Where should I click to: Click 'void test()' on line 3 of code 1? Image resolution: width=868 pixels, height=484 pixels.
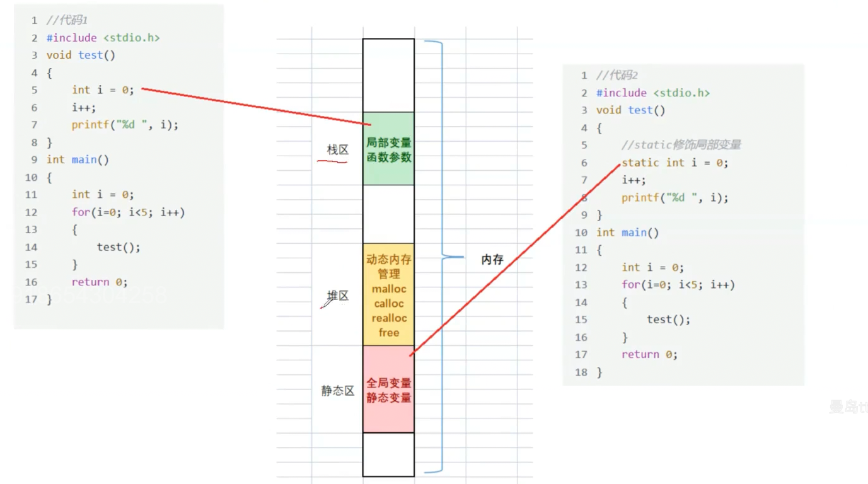click(81, 55)
